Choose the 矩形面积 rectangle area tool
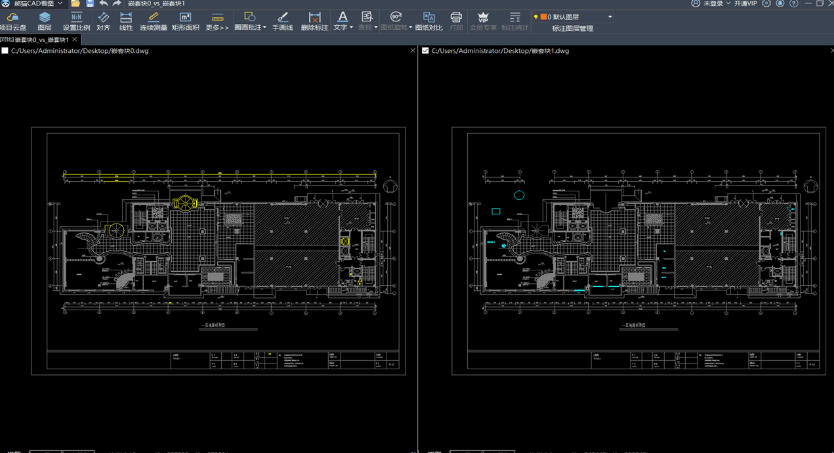The width and height of the screenshot is (834, 453). [186, 20]
